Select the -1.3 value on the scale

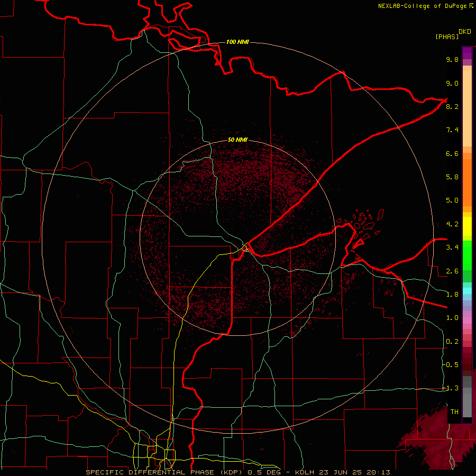coord(451,388)
